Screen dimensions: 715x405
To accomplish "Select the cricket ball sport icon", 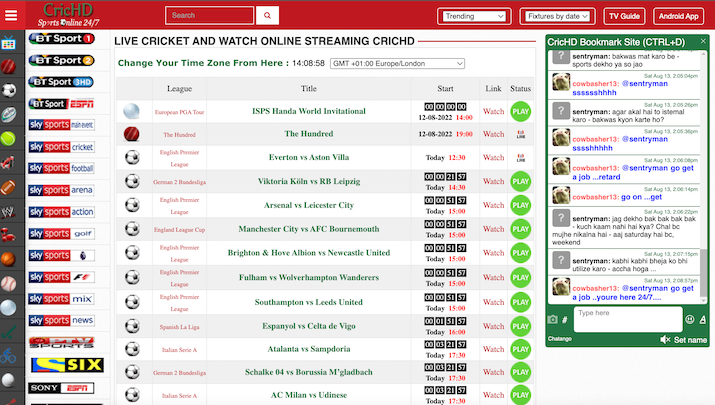I will pos(8,67).
